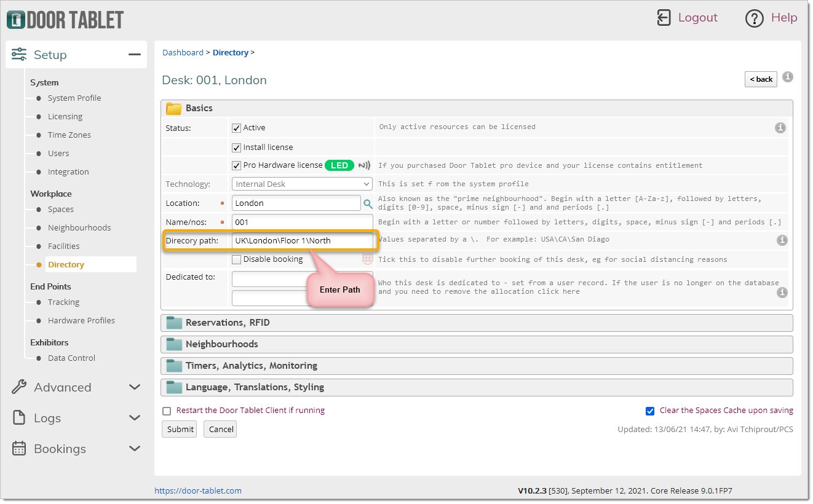This screenshot has width=813, height=504.
Task: Toggle the Install license checkbox
Action: (236, 148)
